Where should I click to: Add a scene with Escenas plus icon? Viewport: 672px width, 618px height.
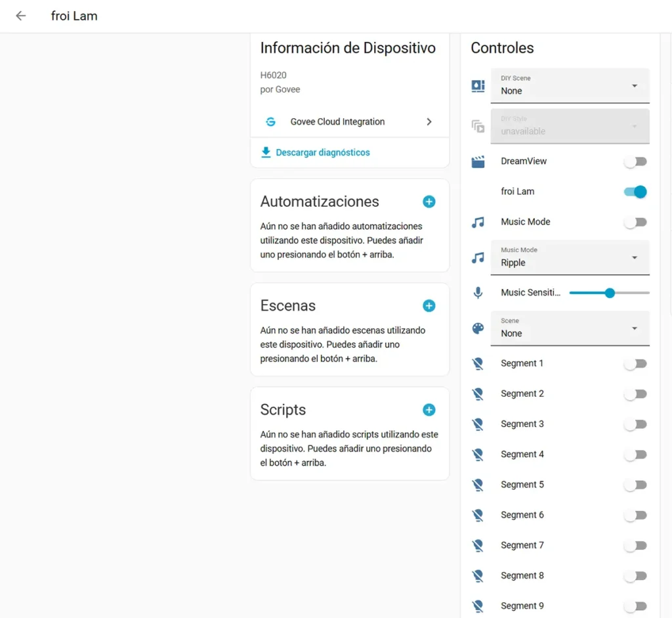pos(429,305)
